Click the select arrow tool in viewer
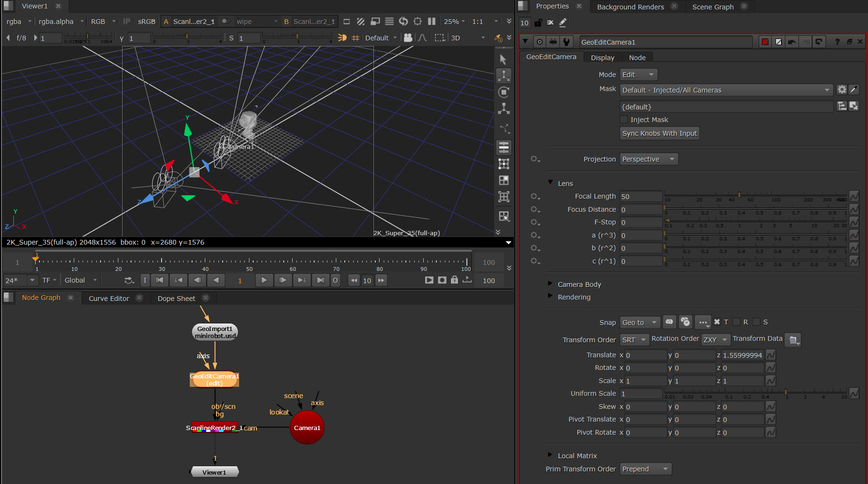Screen dimensions: 868x484 [x=503, y=60]
